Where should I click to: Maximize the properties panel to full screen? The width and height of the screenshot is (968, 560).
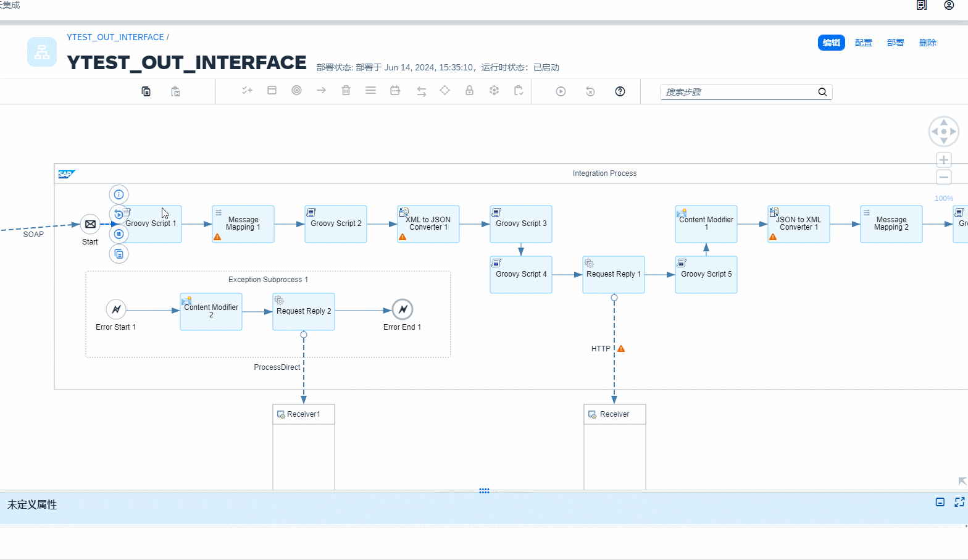pos(959,502)
